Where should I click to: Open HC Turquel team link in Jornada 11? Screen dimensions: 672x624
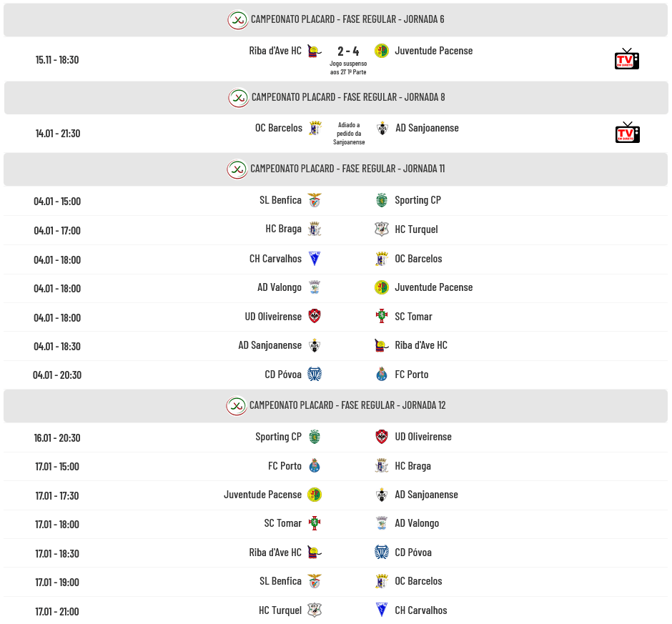click(x=416, y=229)
